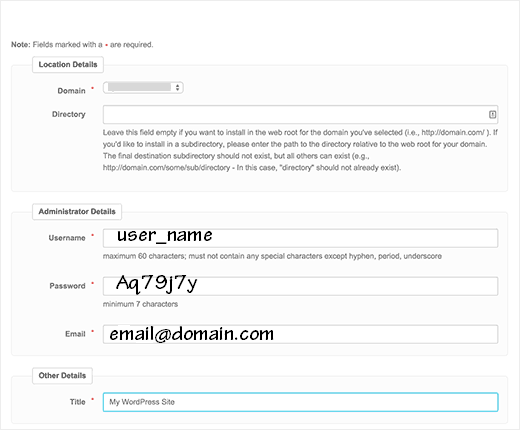Click the icon inside Directory field
Screen dimensions: 520x430
[492, 115]
